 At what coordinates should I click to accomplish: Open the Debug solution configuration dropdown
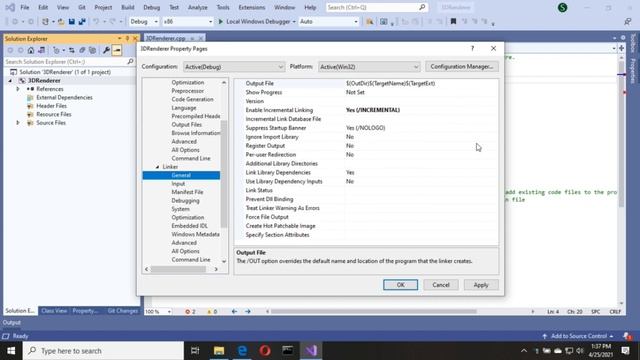click(x=144, y=22)
